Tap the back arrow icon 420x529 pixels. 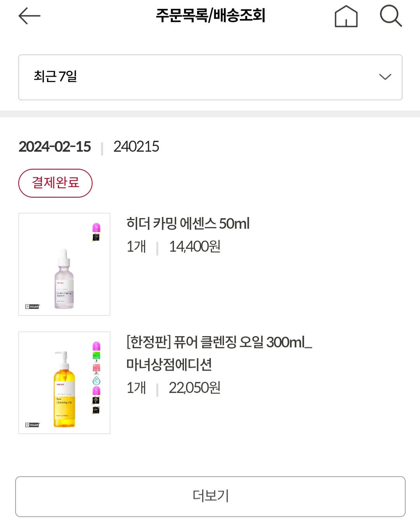pyautogui.click(x=29, y=16)
